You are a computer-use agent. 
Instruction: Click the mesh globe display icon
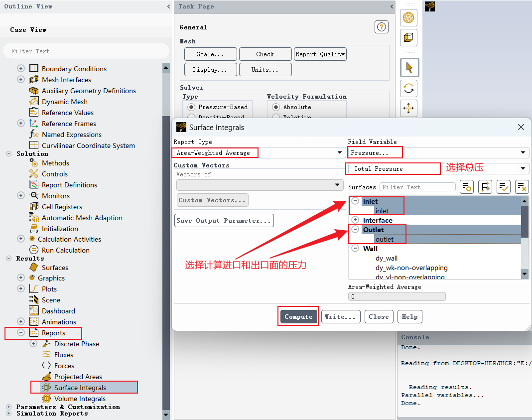408,17
